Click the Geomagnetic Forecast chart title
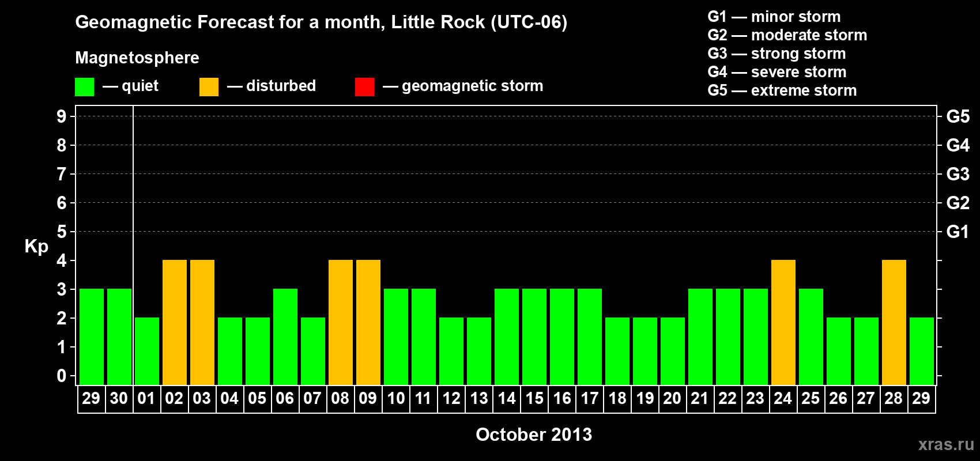980x461 pixels. point(321,22)
